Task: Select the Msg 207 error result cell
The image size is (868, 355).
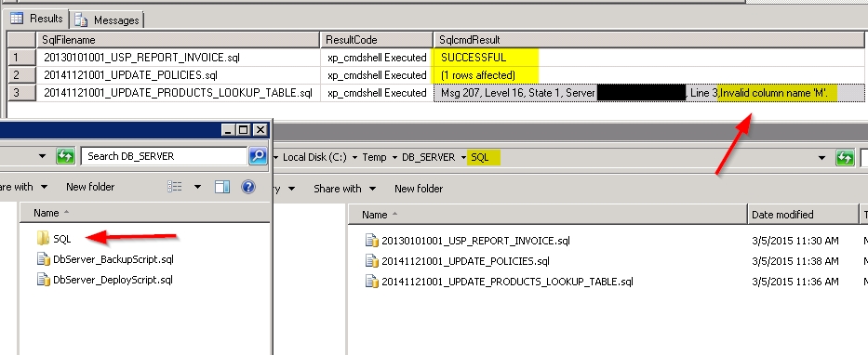Action: 648,93
